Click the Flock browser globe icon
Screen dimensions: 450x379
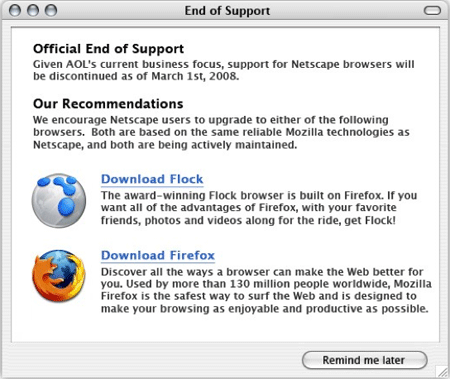click(59, 200)
